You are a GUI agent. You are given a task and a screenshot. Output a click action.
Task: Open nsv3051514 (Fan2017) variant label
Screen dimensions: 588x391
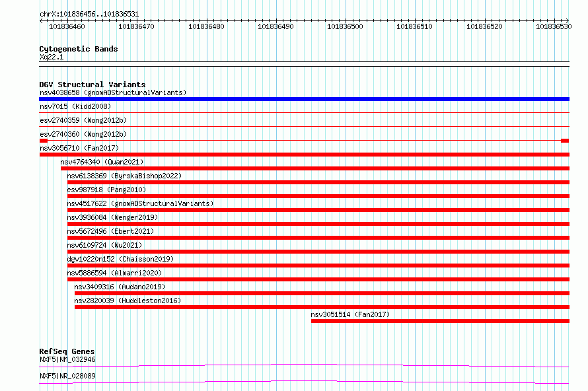click(350, 314)
